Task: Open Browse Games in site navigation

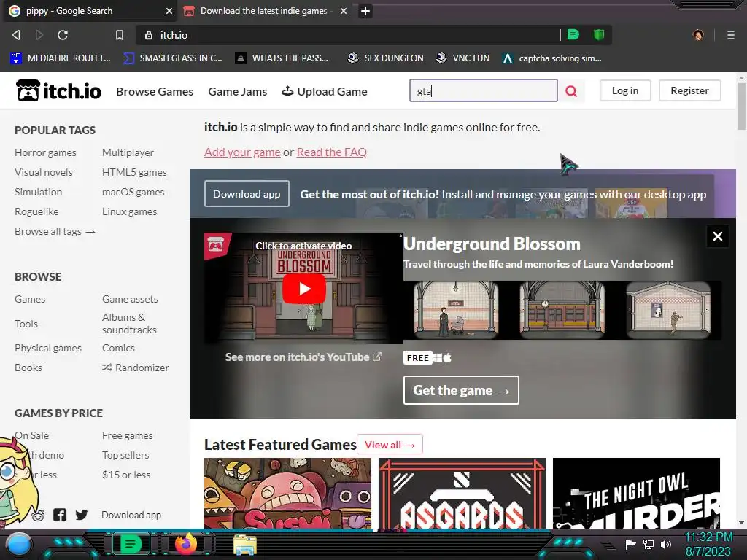Action: pos(155,91)
